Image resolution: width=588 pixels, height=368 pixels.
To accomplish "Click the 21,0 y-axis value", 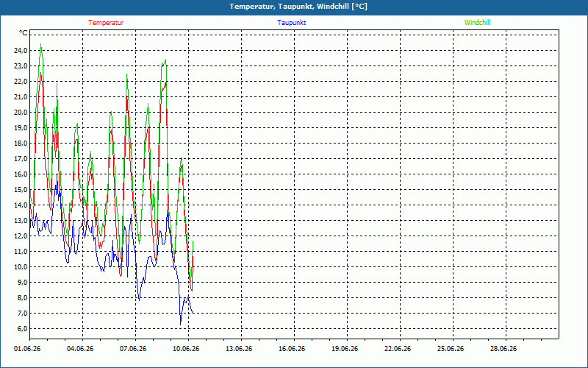I will coord(21,96).
